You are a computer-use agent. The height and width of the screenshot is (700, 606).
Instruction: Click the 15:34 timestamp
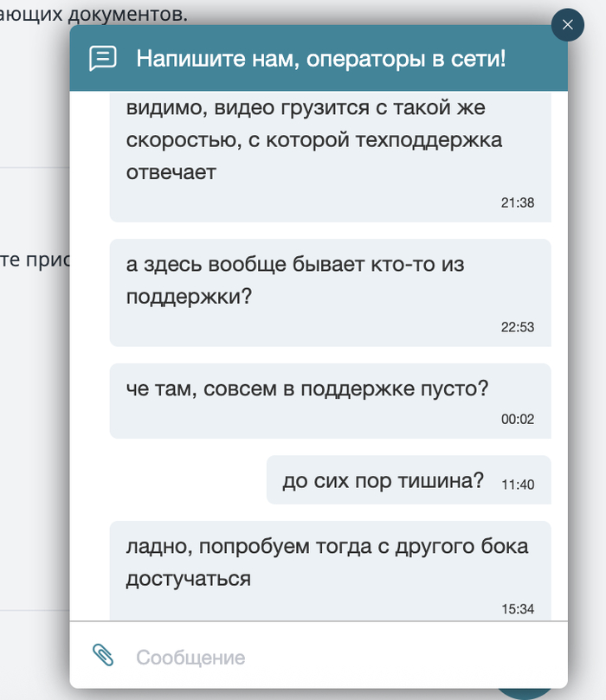pyautogui.click(x=518, y=609)
